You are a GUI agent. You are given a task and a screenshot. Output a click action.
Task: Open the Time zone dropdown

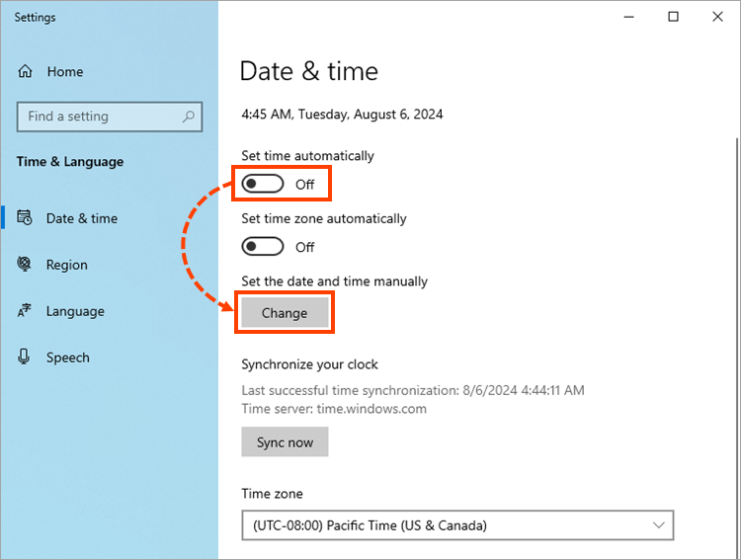pos(457,525)
